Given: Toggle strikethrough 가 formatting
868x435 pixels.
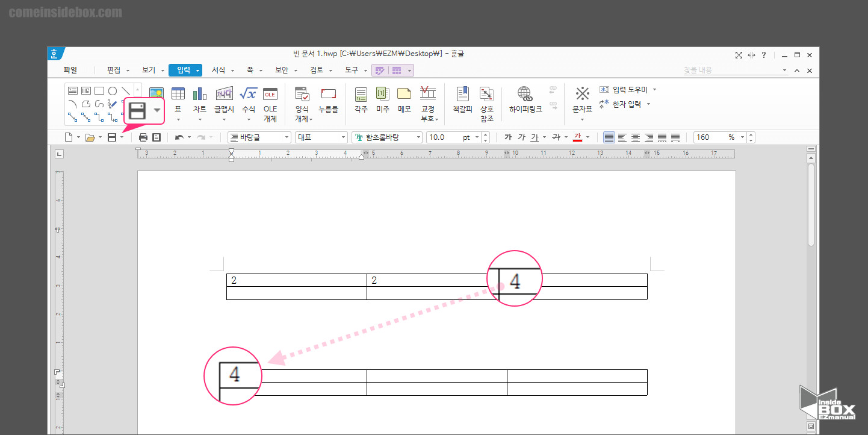Looking at the screenshot, I should pyautogui.click(x=556, y=137).
